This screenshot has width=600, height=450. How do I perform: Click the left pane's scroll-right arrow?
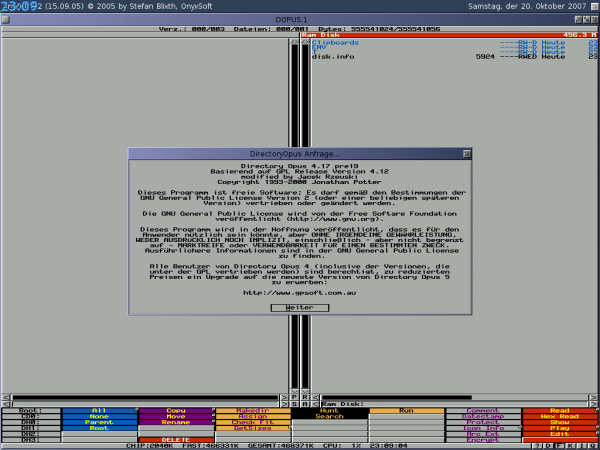pos(284,398)
